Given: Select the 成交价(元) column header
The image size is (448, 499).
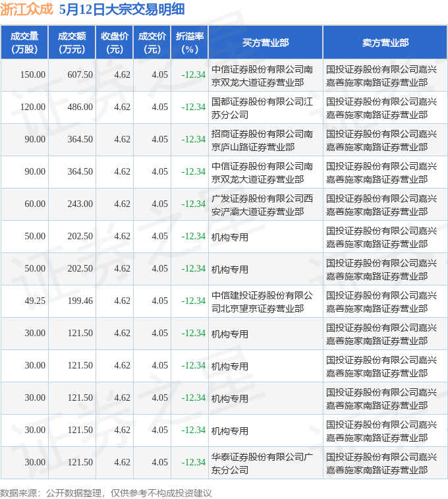Looking at the screenshot, I should pos(152,43).
